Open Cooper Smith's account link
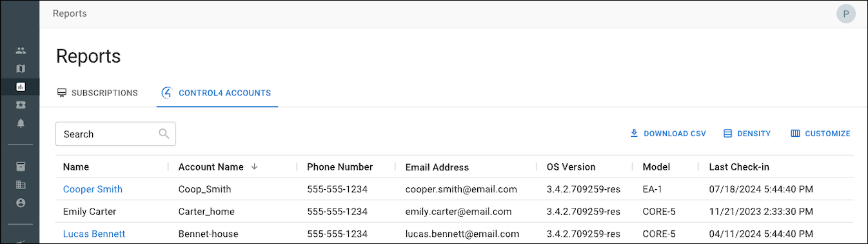 coord(93,189)
